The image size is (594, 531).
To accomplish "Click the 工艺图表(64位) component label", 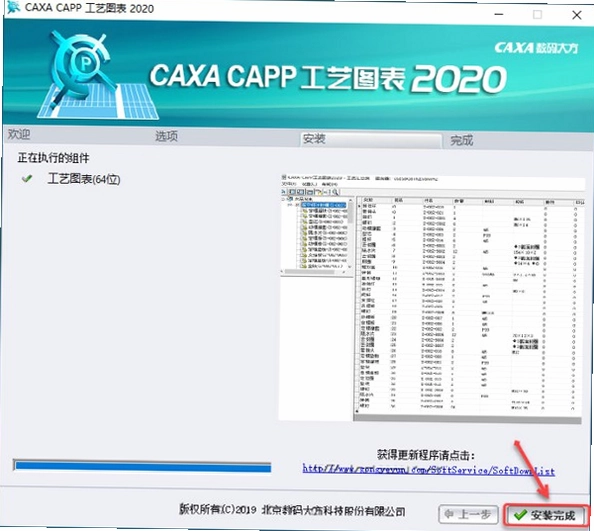I will (x=84, y=179).
